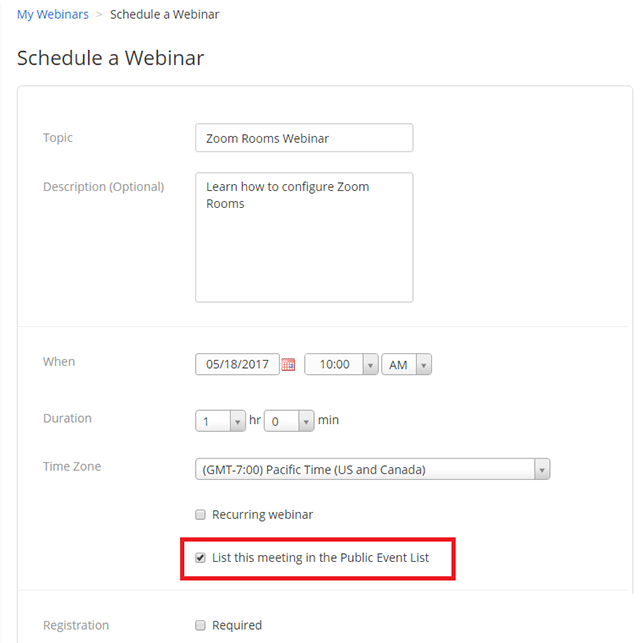Click the 10:00 time value box

[x=334, y=364]
